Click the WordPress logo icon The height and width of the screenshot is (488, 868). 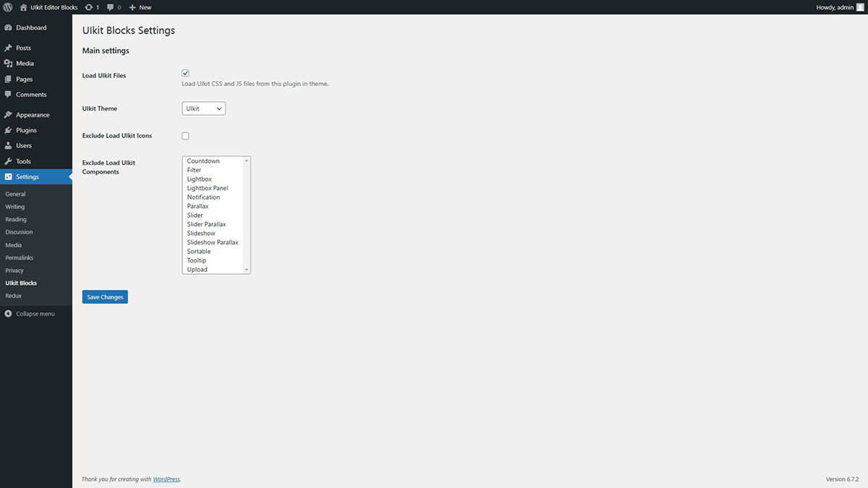coord(7,7)
